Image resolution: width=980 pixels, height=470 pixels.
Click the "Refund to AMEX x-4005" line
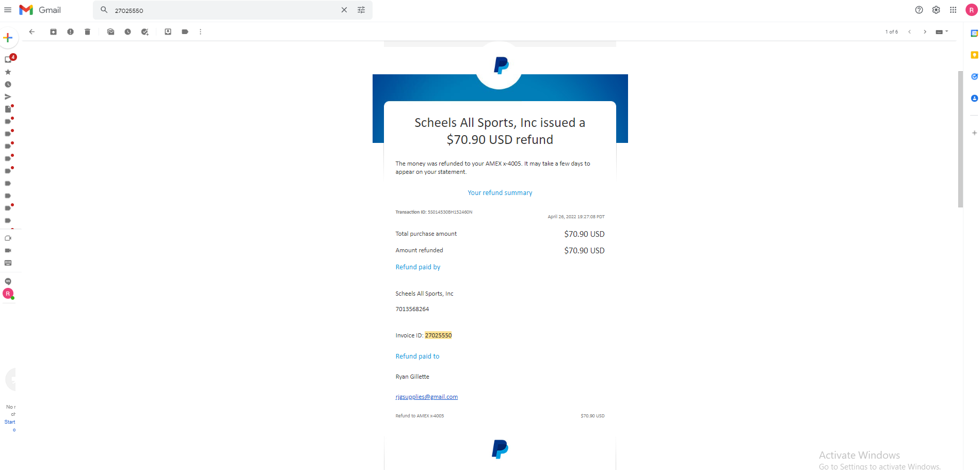(420, 416)
